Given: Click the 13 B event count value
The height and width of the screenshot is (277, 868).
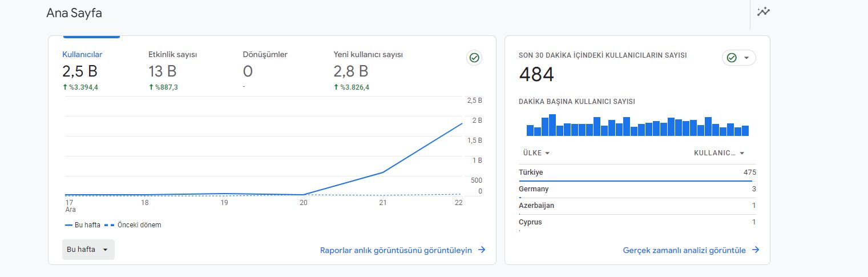Looking at the screenshot, I should coord(163,71).
